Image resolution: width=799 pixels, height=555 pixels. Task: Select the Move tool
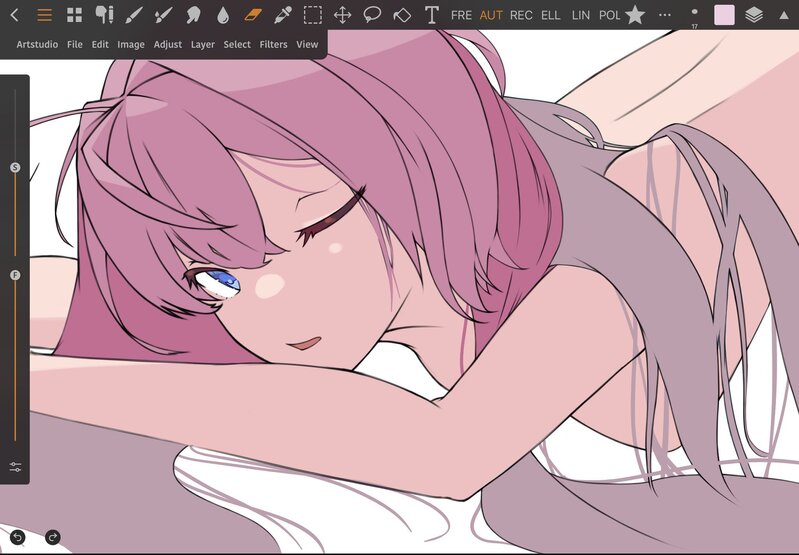(342, 15)
